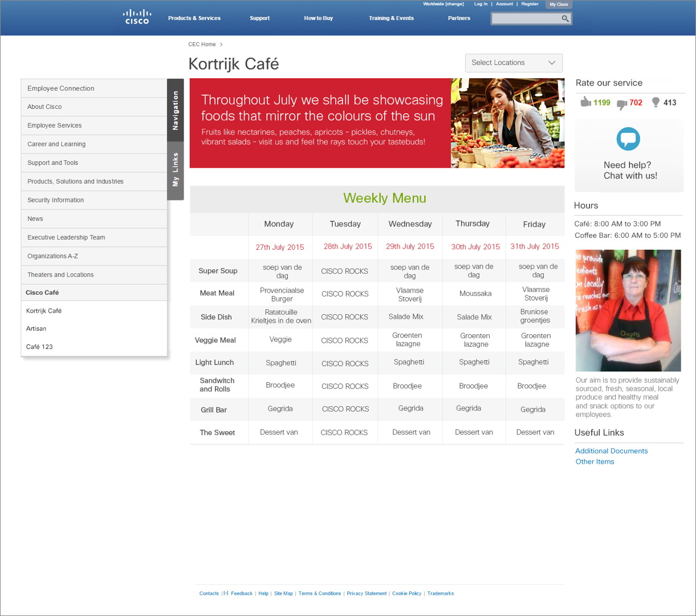Viewport: 696px width, 616px height.
Task: Click the Help footer link
Action: 263,593
